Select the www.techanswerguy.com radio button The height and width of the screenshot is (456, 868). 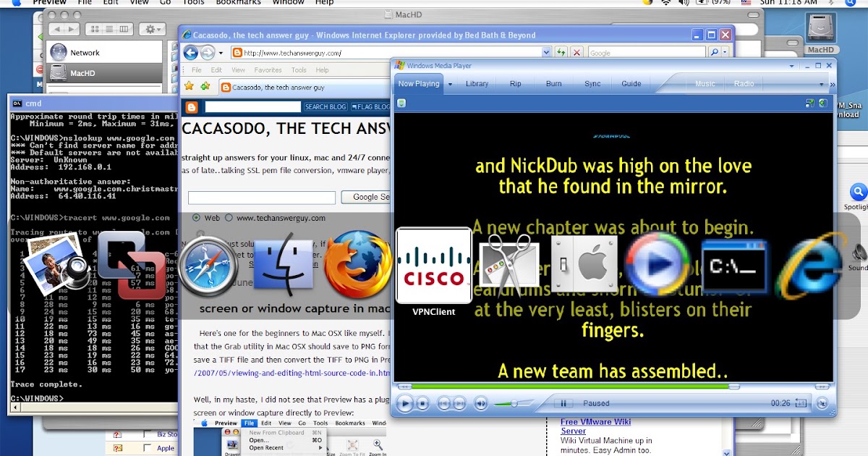click(229, 217)
